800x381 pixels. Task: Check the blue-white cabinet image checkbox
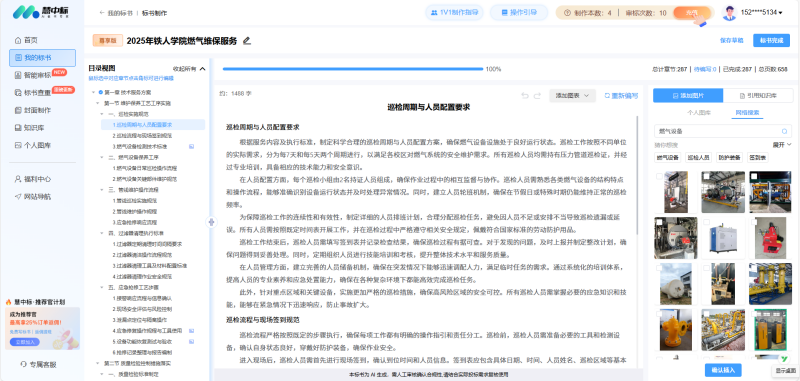[706, 222]
